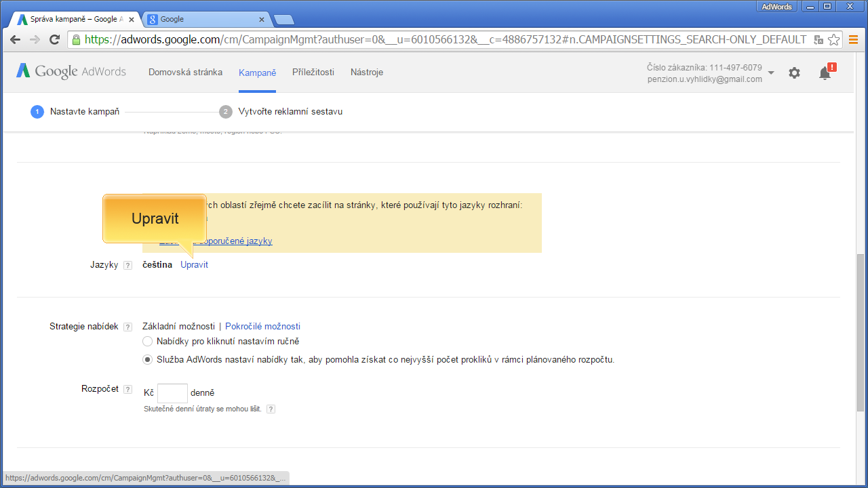Switch to Pokročilé možnosti bidding options

tap(262, 327)
